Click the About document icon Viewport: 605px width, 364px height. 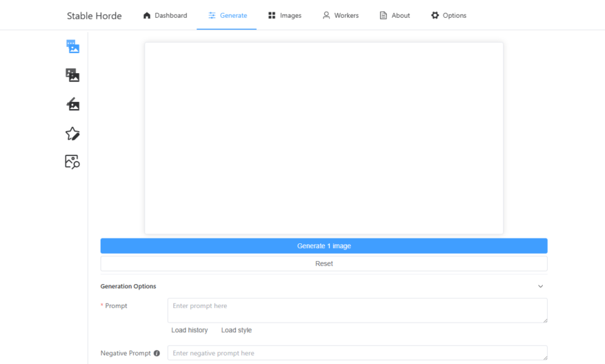[383, 15]
